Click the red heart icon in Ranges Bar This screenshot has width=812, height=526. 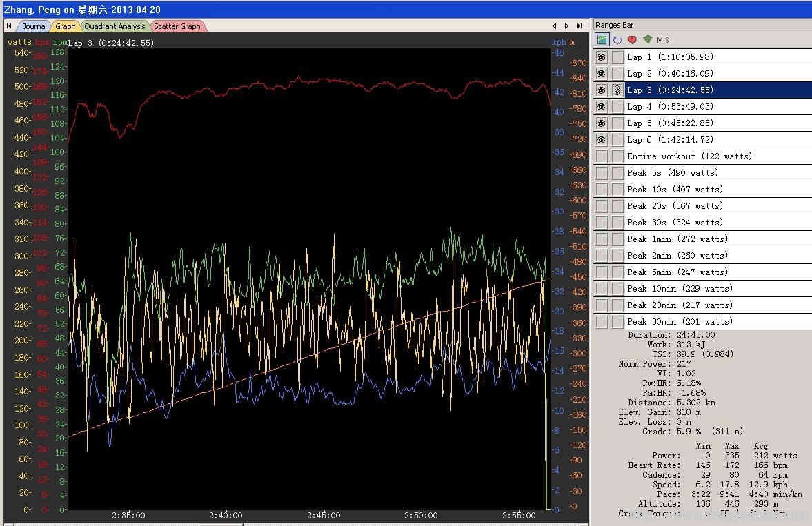pos(632,40)
